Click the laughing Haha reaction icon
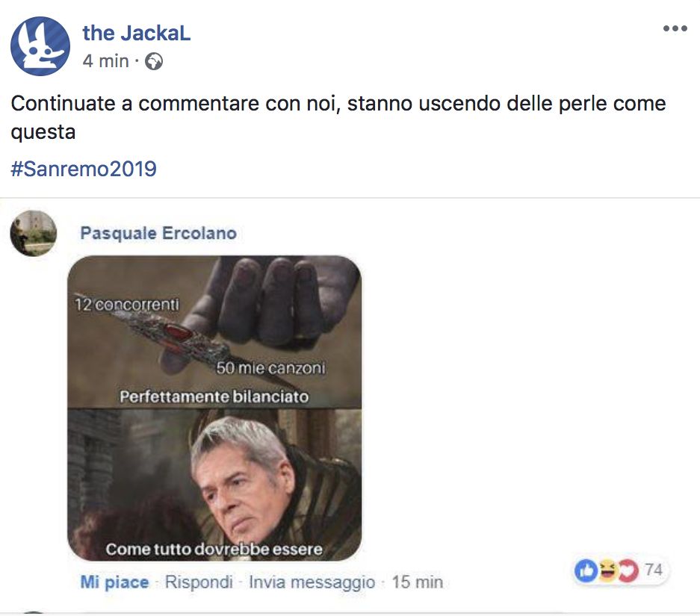Screen dimensions: 700x616 click(607, 570)
